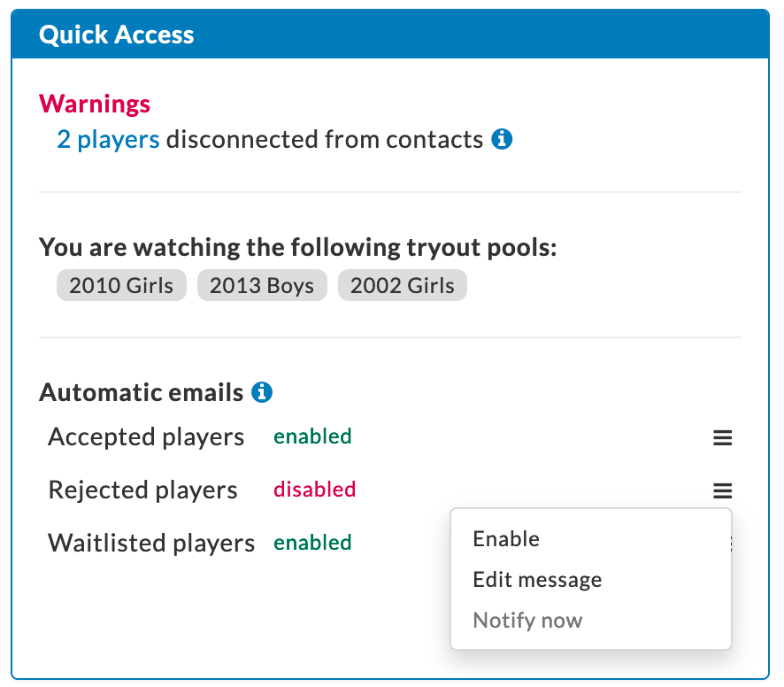Click the red Warnings heading
784x687 pixels.
[95, 104]
